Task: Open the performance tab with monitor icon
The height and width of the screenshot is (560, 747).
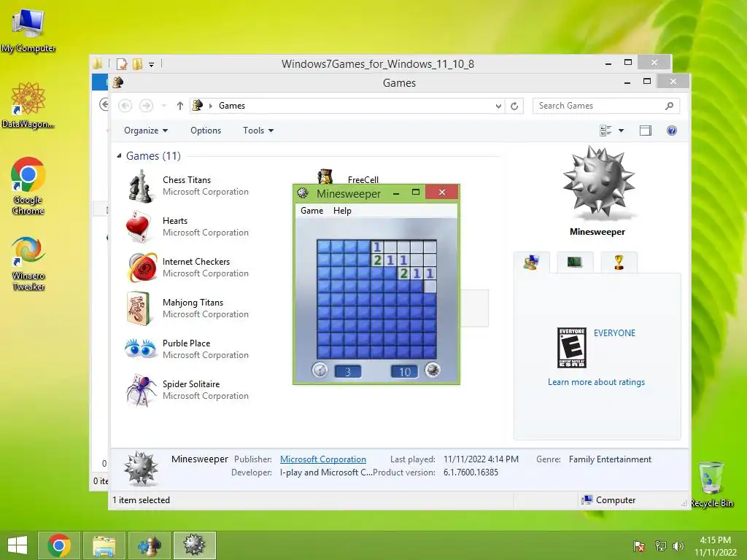Action: point(575,262)
